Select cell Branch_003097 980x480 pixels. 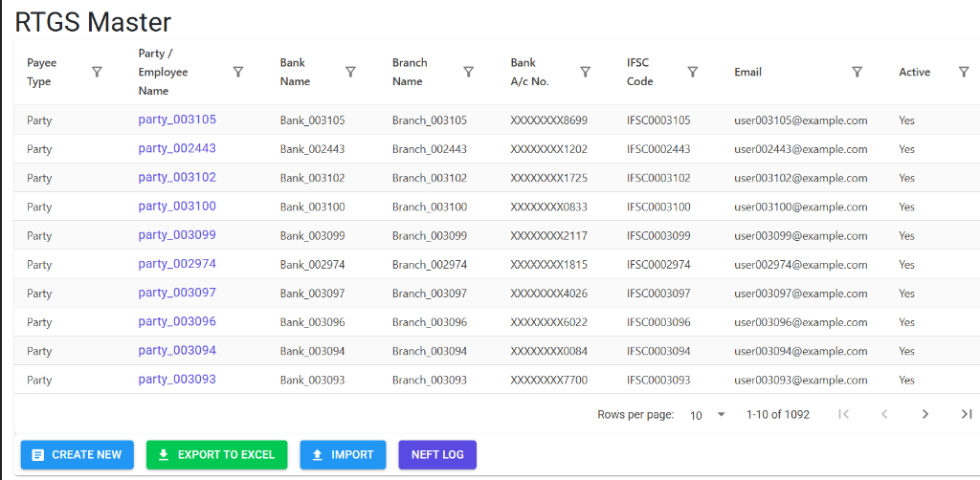pyautogui.click(x=430, y=294)
